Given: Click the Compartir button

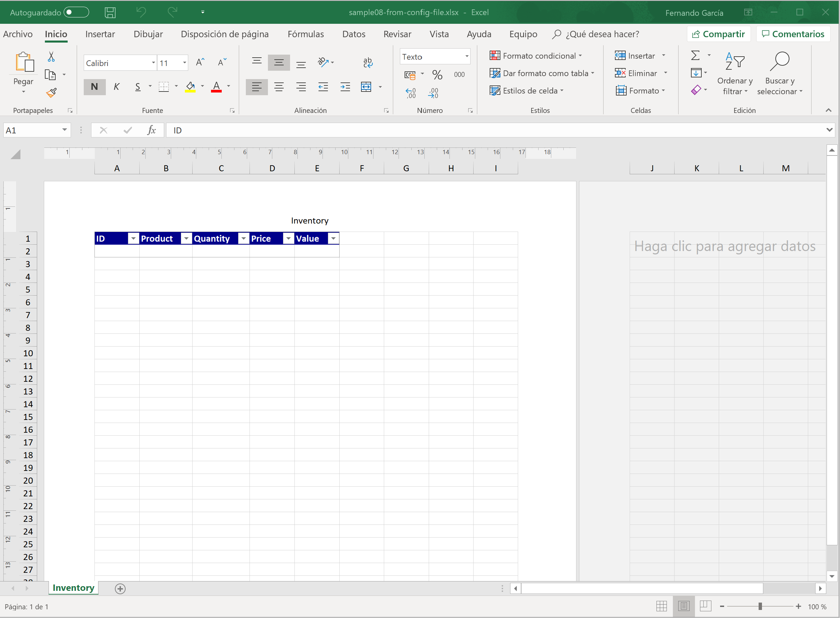Looking at the screenshot, I should coord(718,34).
